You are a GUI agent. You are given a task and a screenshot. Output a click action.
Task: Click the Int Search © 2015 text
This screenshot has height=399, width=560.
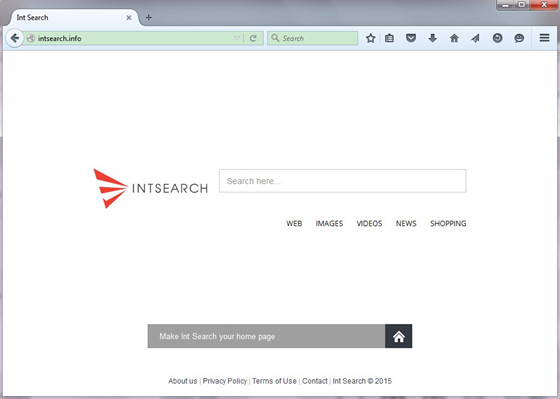pyautogui.click(x=362, y=381)
